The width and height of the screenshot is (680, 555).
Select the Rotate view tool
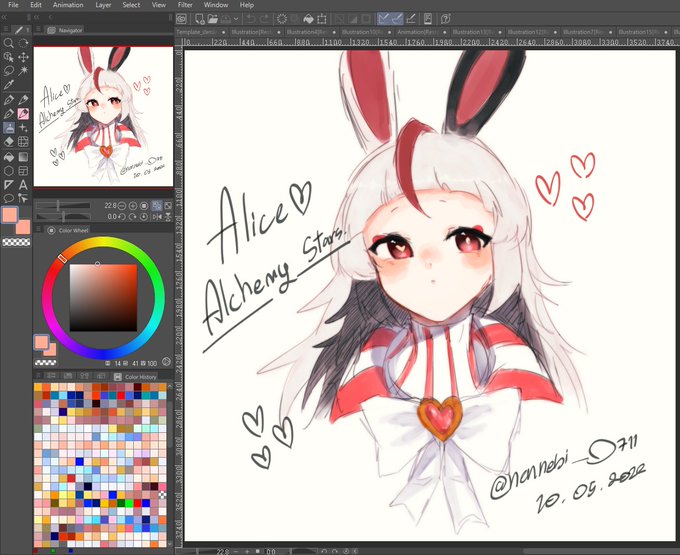click(23, 43)
